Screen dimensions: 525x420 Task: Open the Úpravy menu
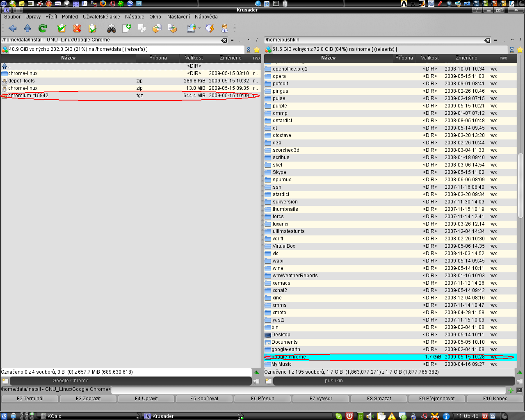(33, 17)
